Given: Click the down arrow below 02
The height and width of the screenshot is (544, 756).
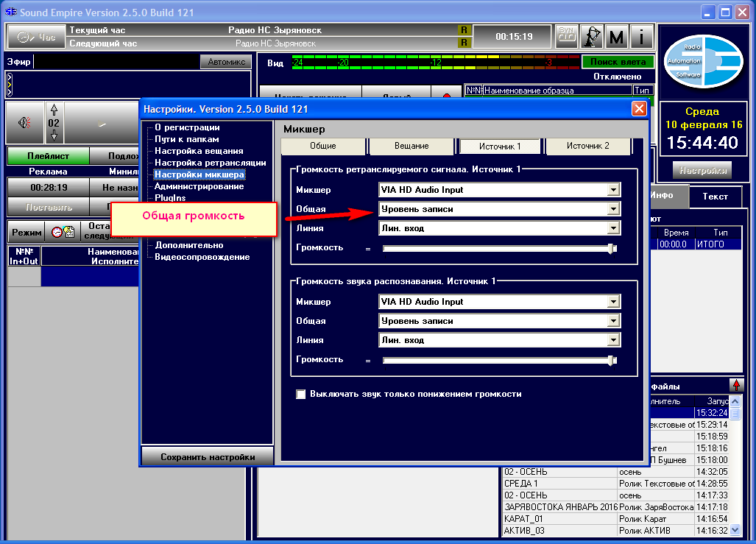Looking at the screenshot, I should click(54, 135).
